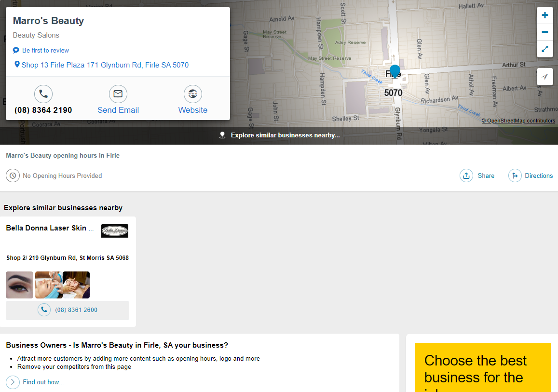This screenshot has height=392, width=558.
Task: Open the facial treatment photo thumbnail
Action: coord(49,285)
